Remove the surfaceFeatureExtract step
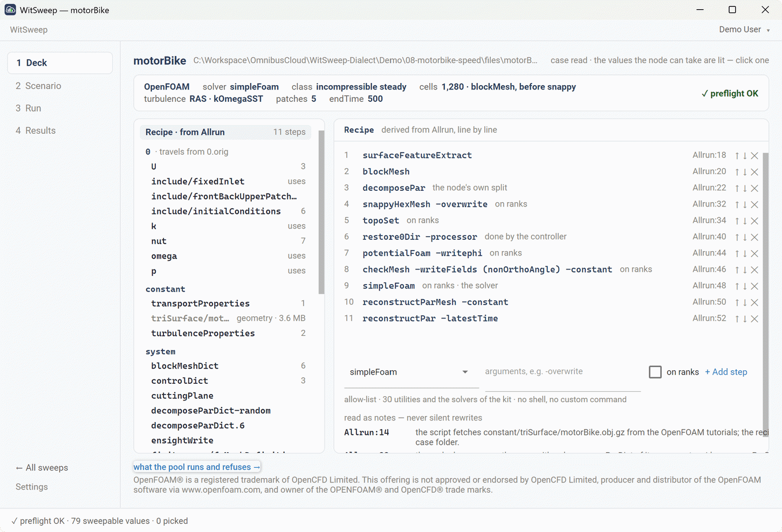This screenshot has width=782, height=532. [x=754, y=156]
